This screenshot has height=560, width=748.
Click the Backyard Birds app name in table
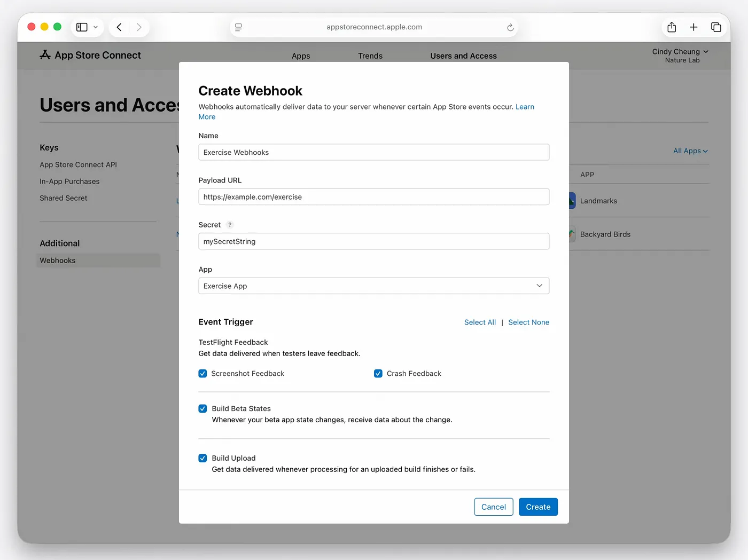605,234
